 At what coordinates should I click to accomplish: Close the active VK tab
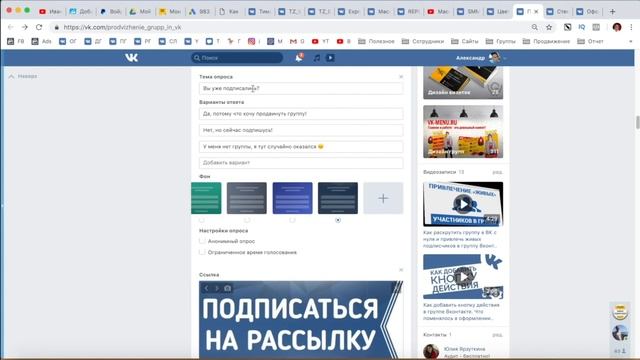tap(536, 11)
